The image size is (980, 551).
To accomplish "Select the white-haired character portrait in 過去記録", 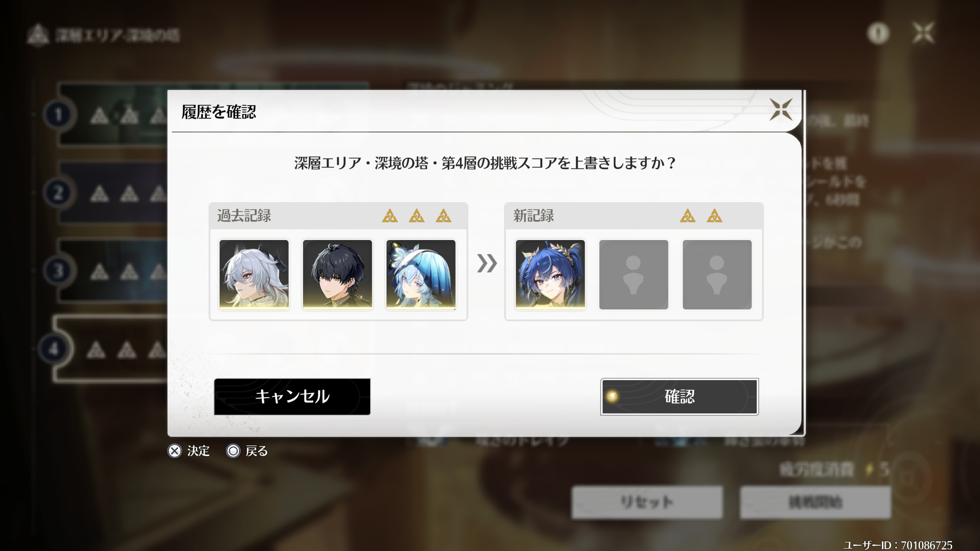I will pos(254,274).
